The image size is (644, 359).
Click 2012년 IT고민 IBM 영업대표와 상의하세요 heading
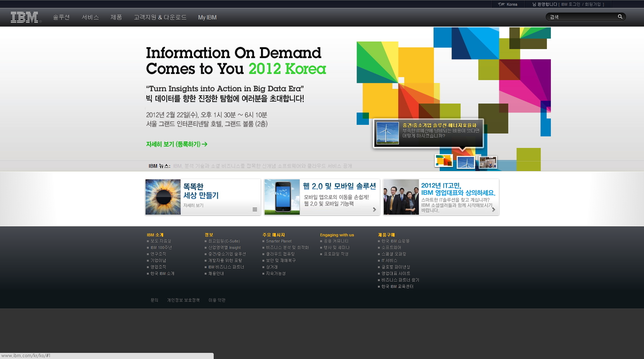click(458, 189)
